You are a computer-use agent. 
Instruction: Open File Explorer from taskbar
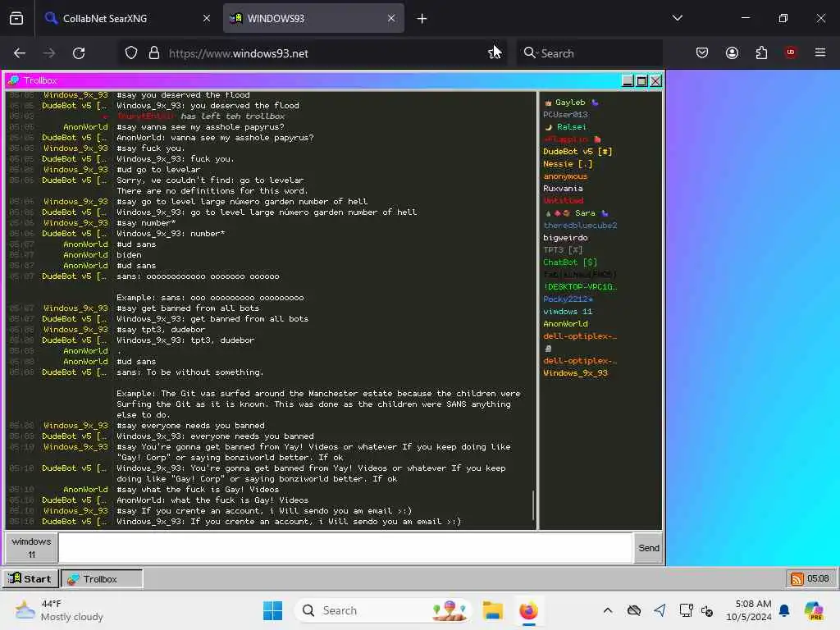point(492,610)
